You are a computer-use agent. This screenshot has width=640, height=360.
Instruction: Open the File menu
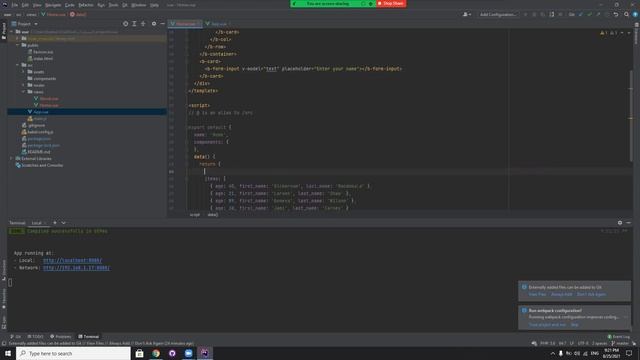pyautogui.click(x=15, y=5)
